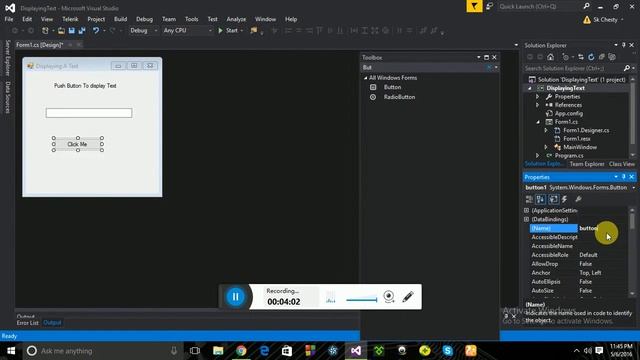
Task: Clear the Toolbox search box text
Action: pos(489,67)
